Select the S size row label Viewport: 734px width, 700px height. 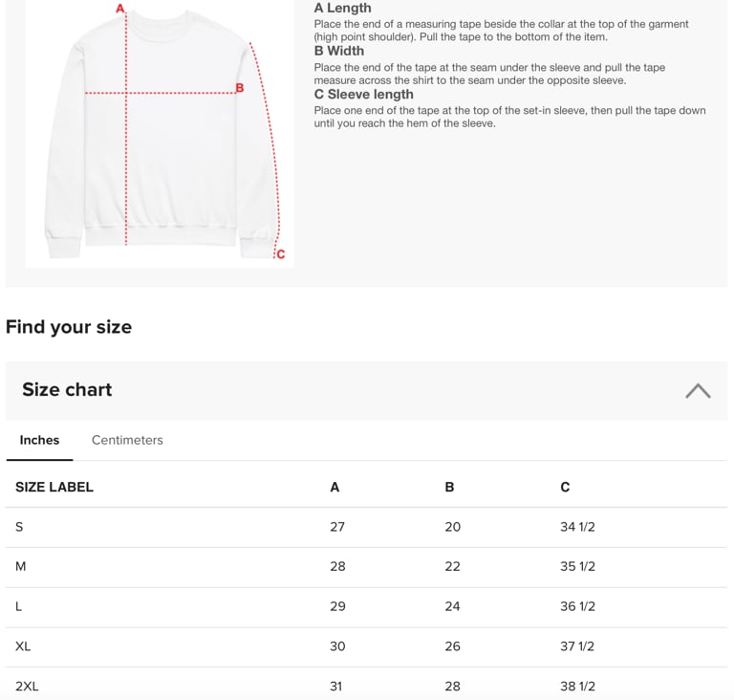pyautogui.click(x=19, y=527)
